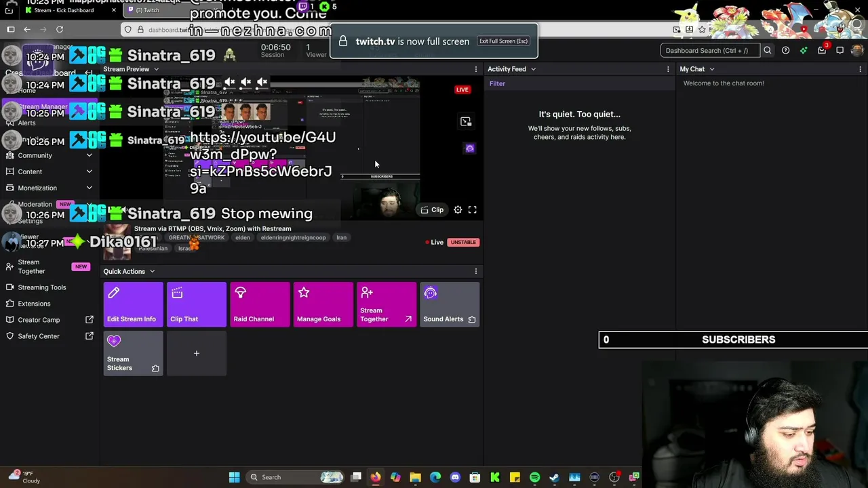Click the browser back arrow
This screenshot has width=868, height=488.
coord(27,29)
